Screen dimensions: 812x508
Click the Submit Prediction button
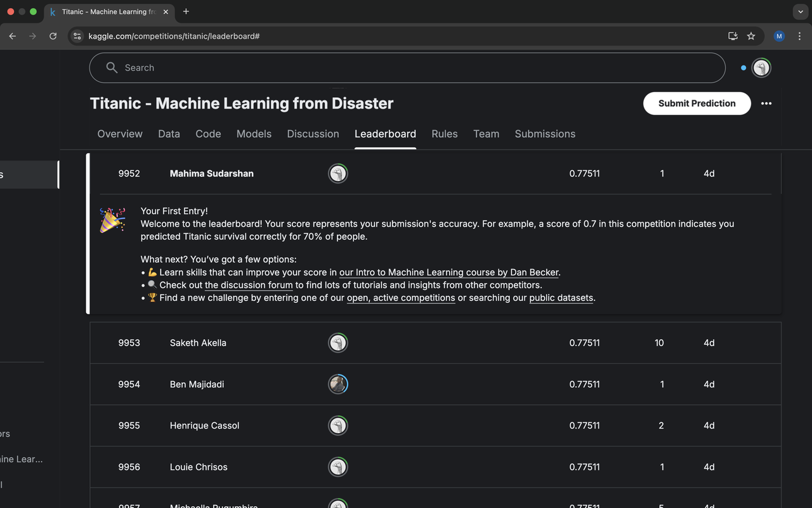click(697, 104)
